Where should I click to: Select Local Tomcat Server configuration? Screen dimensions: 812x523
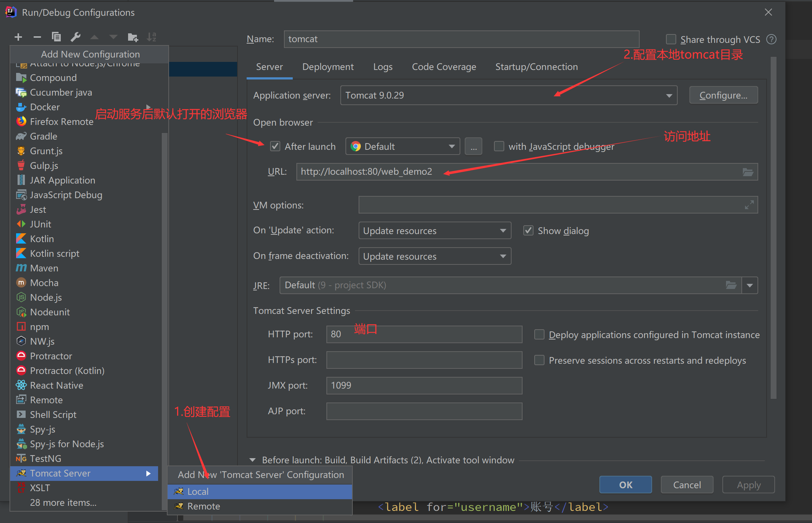(260, 492)
